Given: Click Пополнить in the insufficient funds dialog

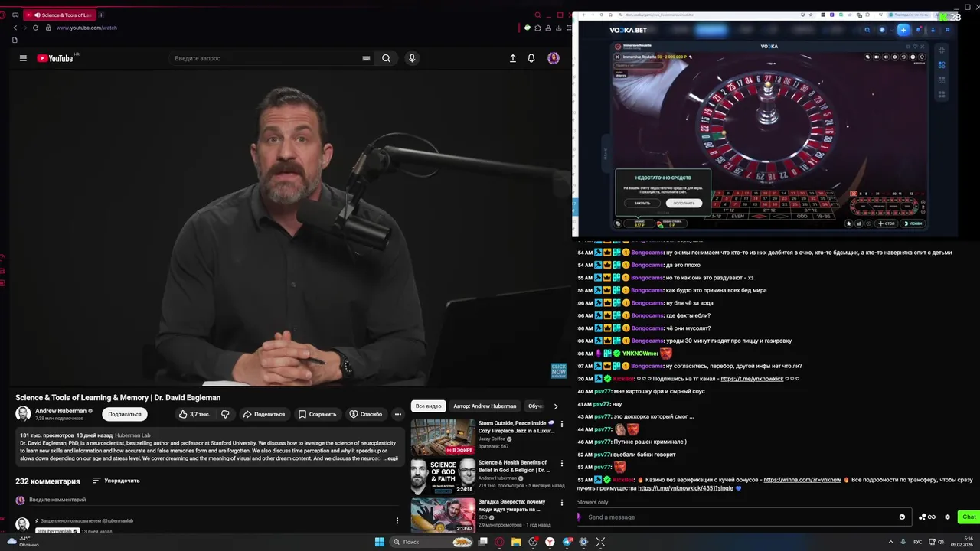Looking at the screenshot, I should [x=684, y=203].
